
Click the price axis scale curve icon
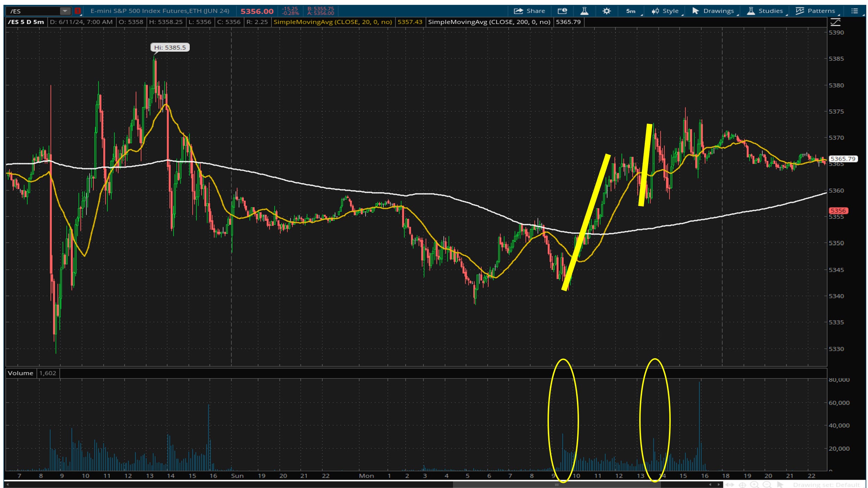tap(835, 23)
